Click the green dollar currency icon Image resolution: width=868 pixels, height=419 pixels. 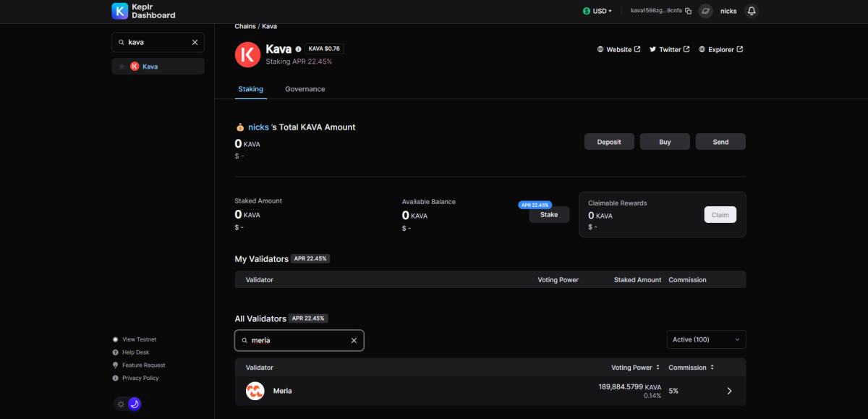tap(586, 11)
